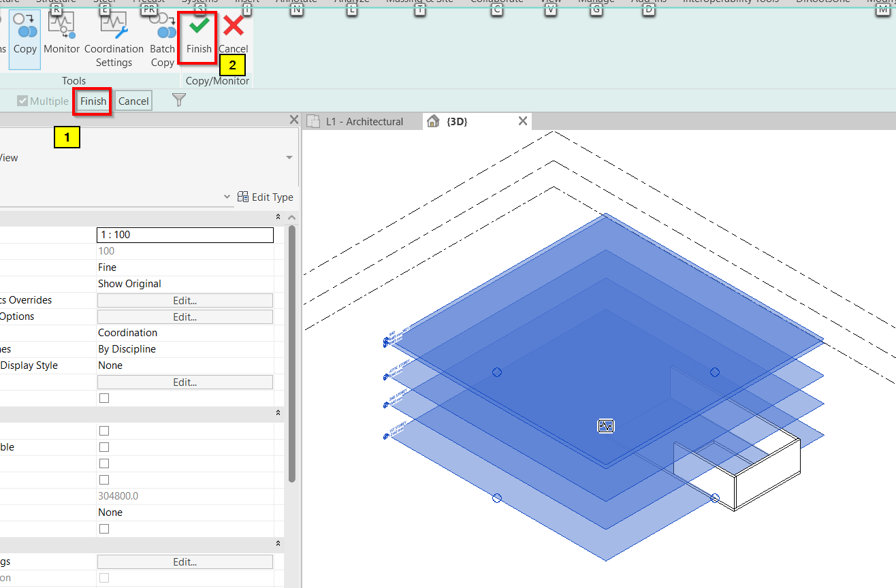Tick the checkbox above the 304800.0 value

[x=104, y=480]
